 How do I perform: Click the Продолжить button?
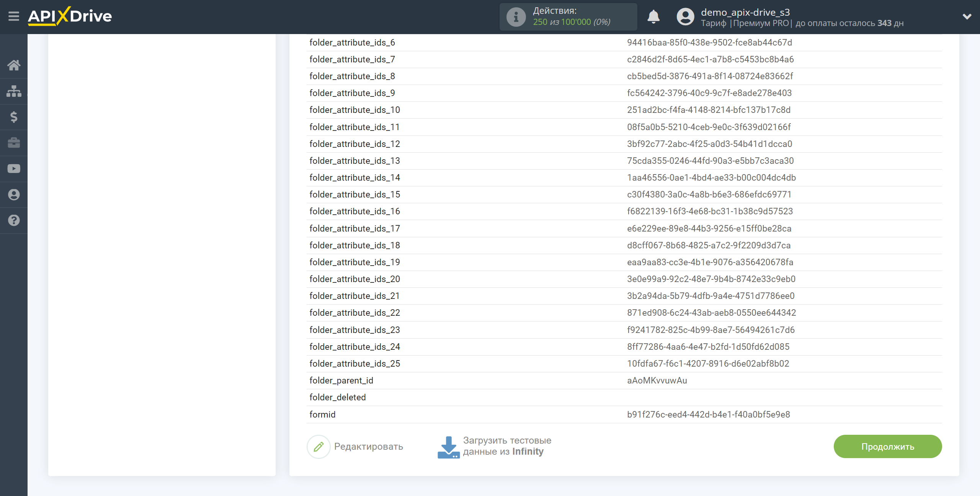(x=888, y=446)
